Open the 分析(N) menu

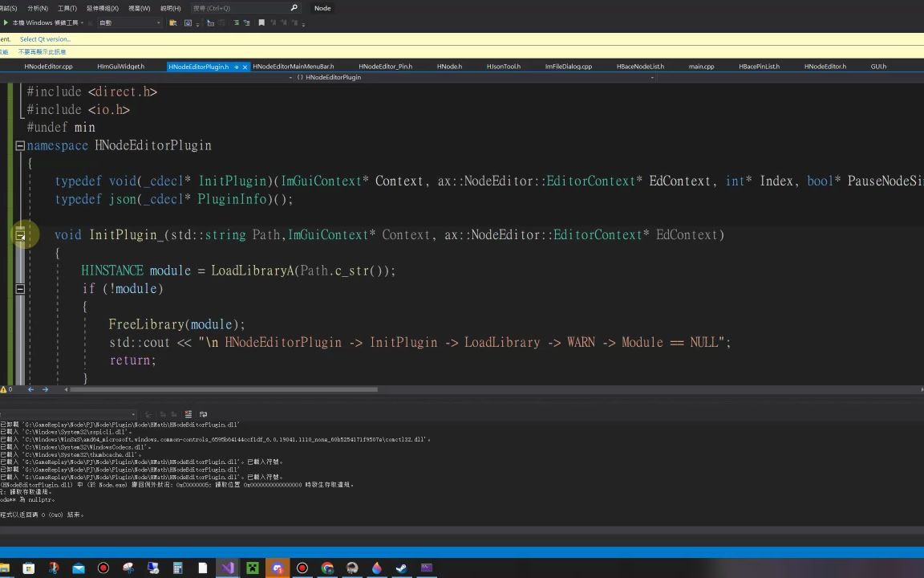pos(38,8)
